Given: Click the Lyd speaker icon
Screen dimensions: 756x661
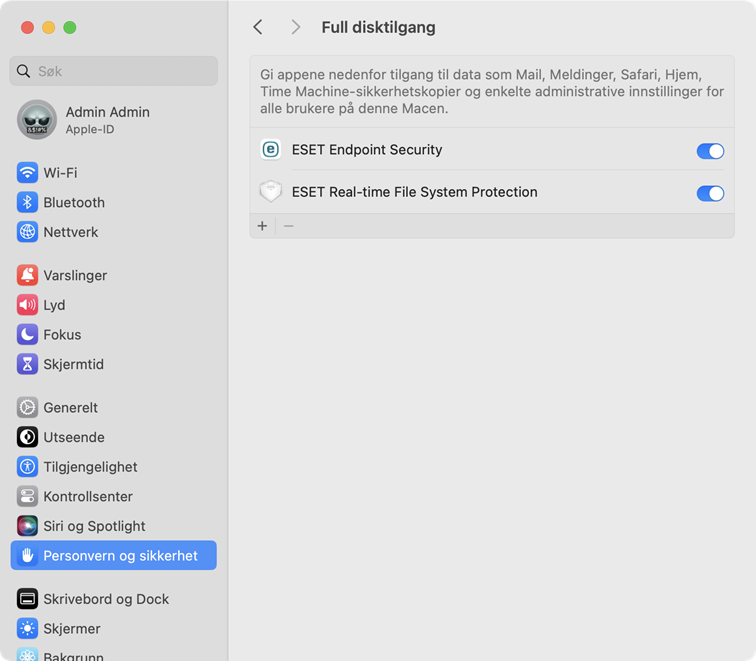Looking at the screenshot, I should pyautogui.click(x=27, y=305).
